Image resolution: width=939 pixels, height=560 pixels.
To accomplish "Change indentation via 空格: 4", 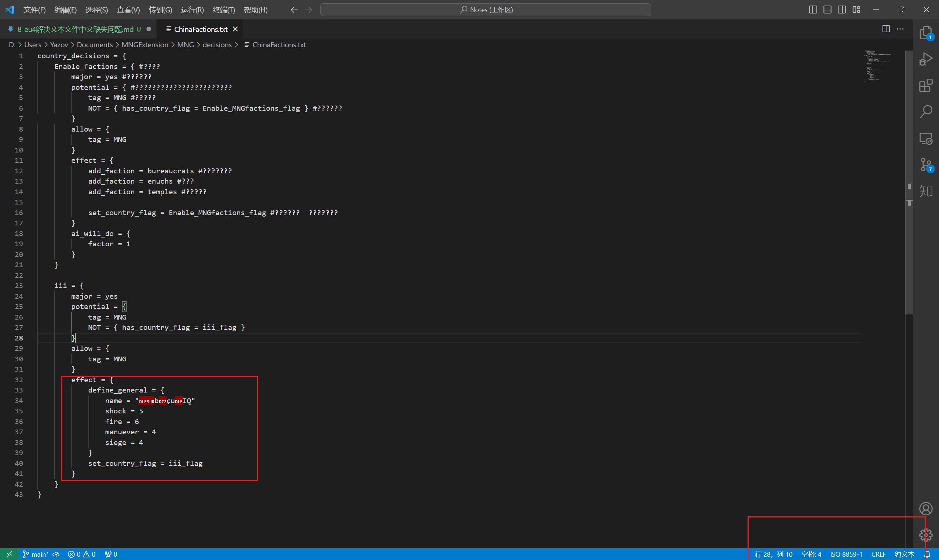I will point(811,555).
